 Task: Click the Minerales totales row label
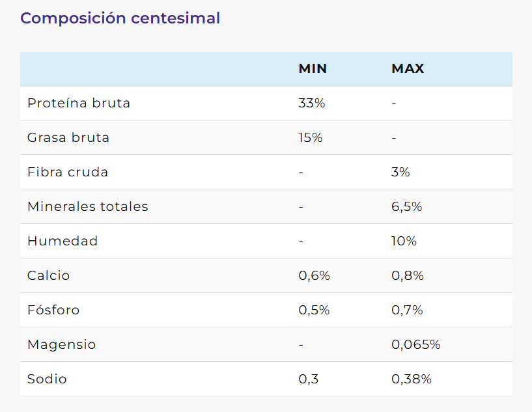pos(88,206)
